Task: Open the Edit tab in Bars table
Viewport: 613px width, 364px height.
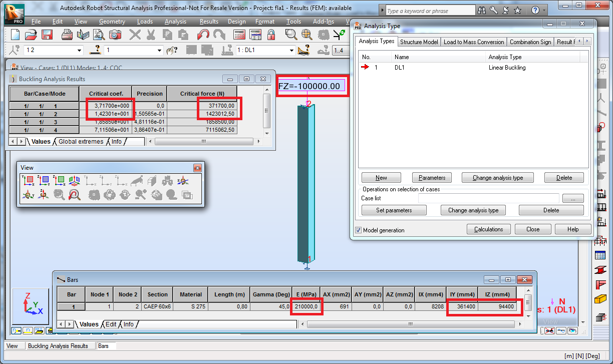Action: click(111, 324)
